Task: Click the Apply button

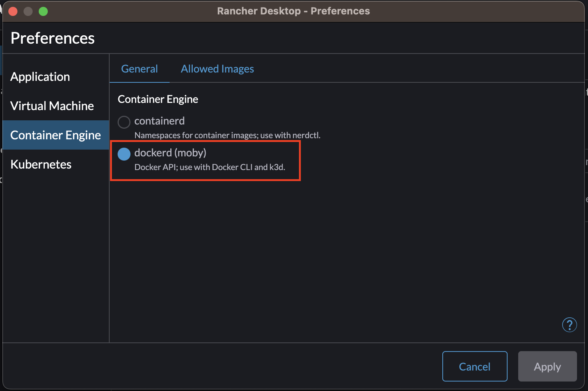Action: 547,366
